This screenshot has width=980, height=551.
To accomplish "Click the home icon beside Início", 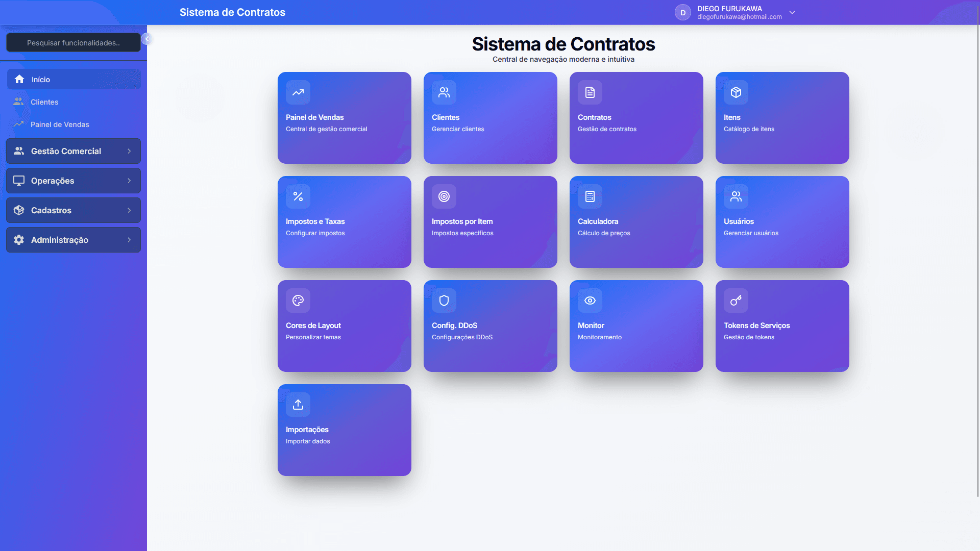I will tap(19, 79).
